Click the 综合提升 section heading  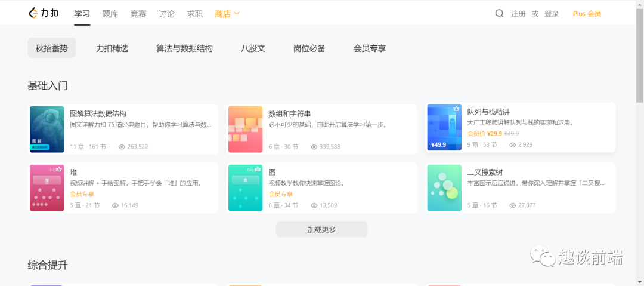click(x=48, y=265)
